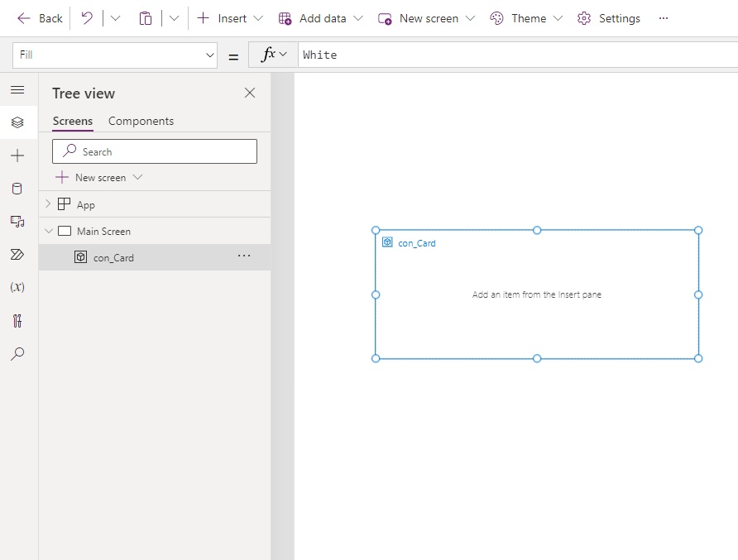Open the Insert dropdown in toolbar

pyautogui.click(x=230, y=18)
